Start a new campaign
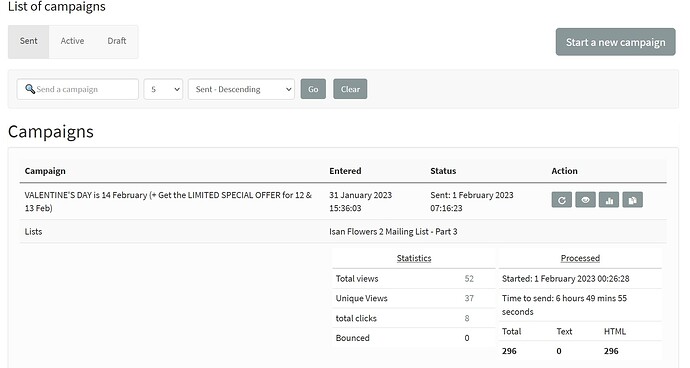 pos(615,42)
